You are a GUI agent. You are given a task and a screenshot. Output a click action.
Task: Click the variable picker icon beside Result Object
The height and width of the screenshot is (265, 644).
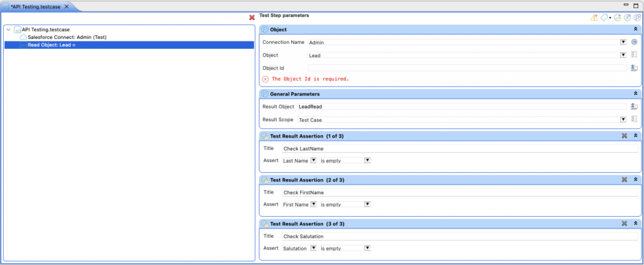[x=634, y=107]
